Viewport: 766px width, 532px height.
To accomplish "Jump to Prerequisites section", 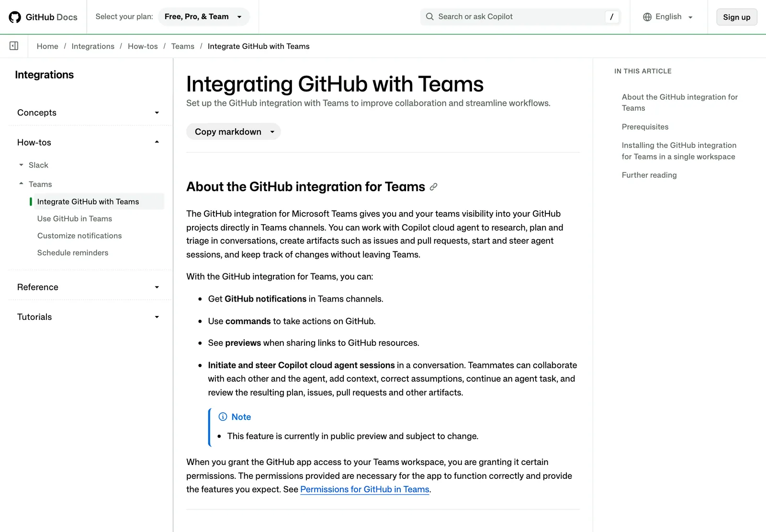I will click(645, 127).
